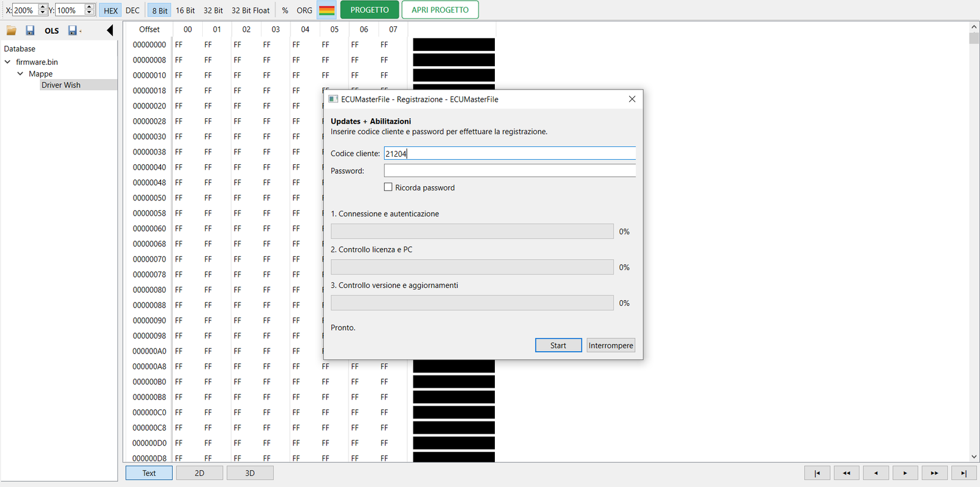Image resolution: width=980 pixels, height=487 pixels.
Task: Click the 03 column header
Action: (276, 29)
